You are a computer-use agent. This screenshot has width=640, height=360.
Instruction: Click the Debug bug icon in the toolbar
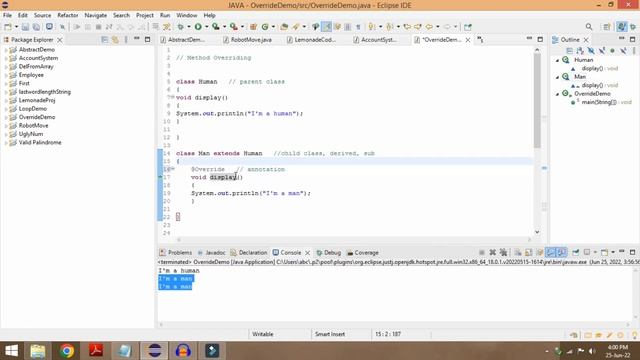[x=180, y=27]
